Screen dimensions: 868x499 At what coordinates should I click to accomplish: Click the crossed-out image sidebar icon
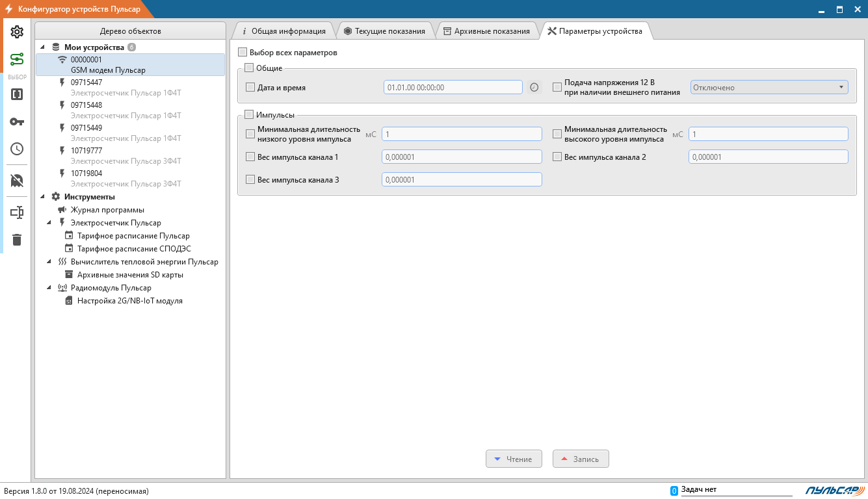coord(17,181)
